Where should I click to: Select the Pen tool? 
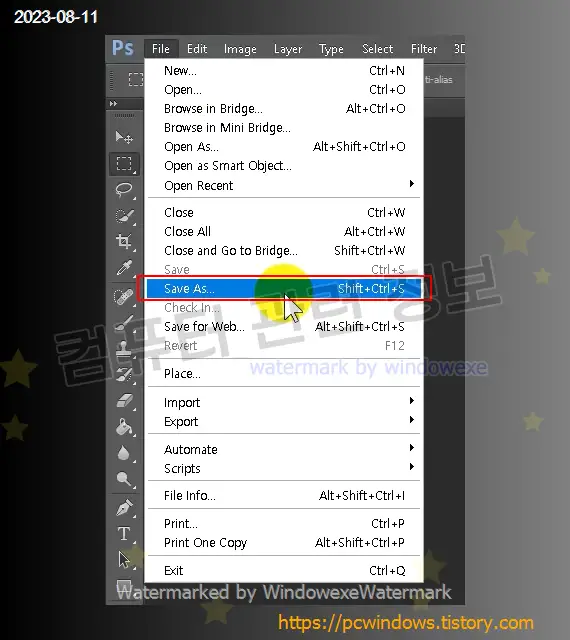click(x=124, y=508)
